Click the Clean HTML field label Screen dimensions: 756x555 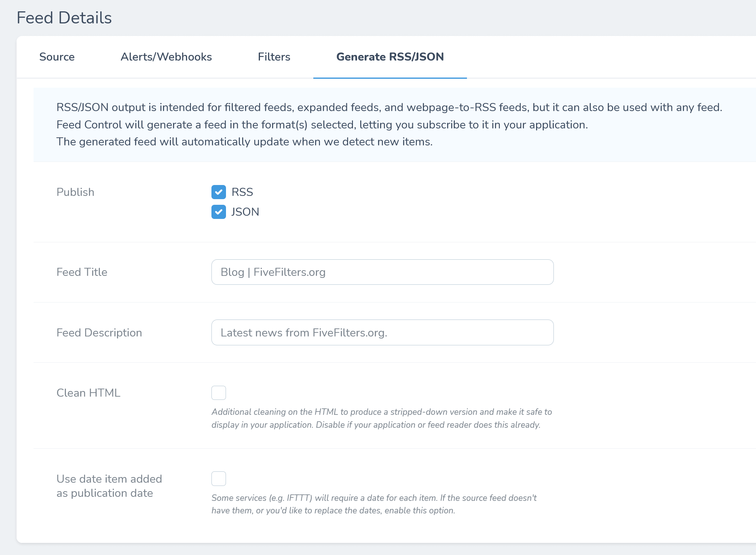89,393
